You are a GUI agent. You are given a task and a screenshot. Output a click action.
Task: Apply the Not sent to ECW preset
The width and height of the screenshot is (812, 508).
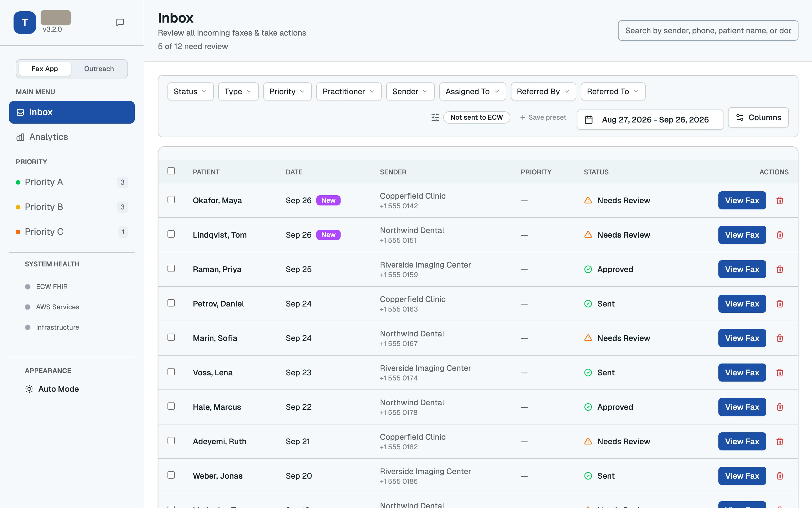click(476, 117)
